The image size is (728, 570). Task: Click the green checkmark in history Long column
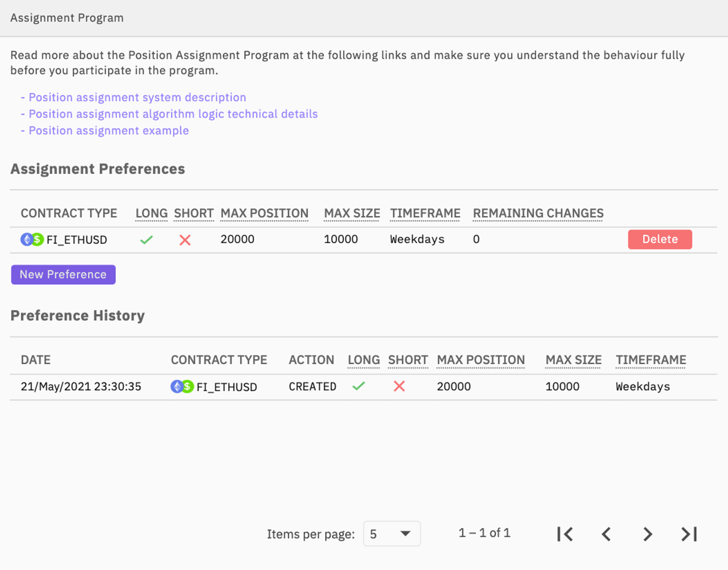point(359,386)
